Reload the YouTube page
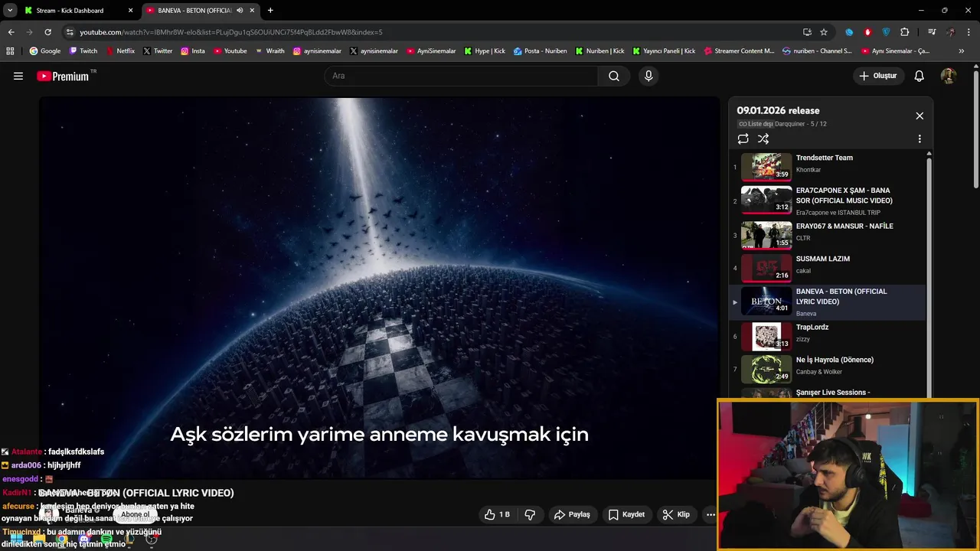Image resolution: width=980 pixels, height=551 pixels. click(x=47, y=32)
